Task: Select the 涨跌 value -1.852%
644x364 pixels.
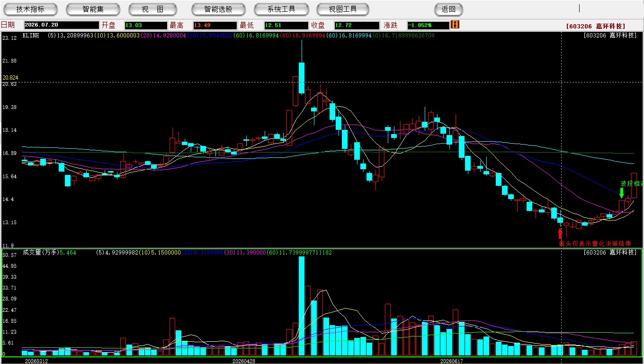Action: pos(428,25)
